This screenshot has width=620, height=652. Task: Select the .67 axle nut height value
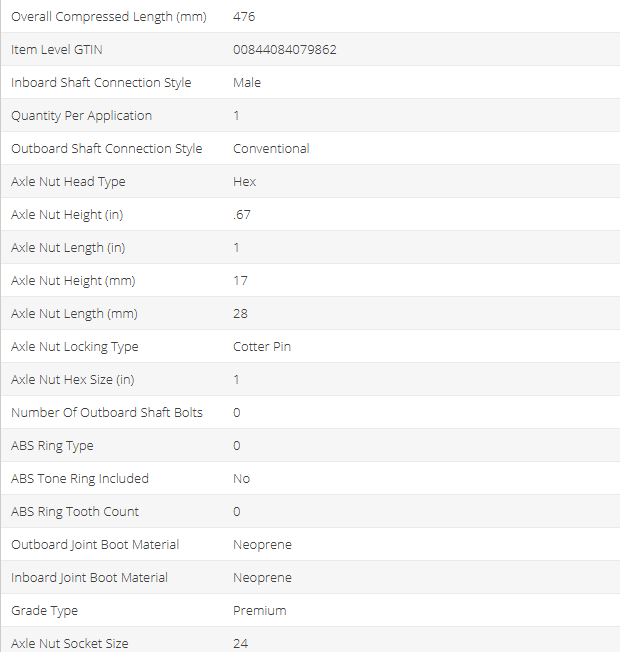(241, 215)
